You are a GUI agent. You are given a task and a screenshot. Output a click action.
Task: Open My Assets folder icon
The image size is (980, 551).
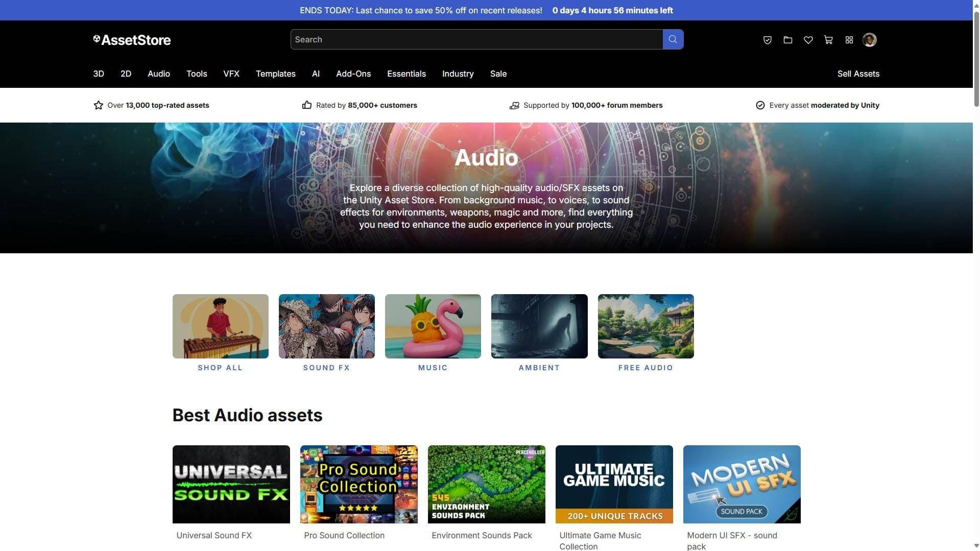click(x=787, y=40)
